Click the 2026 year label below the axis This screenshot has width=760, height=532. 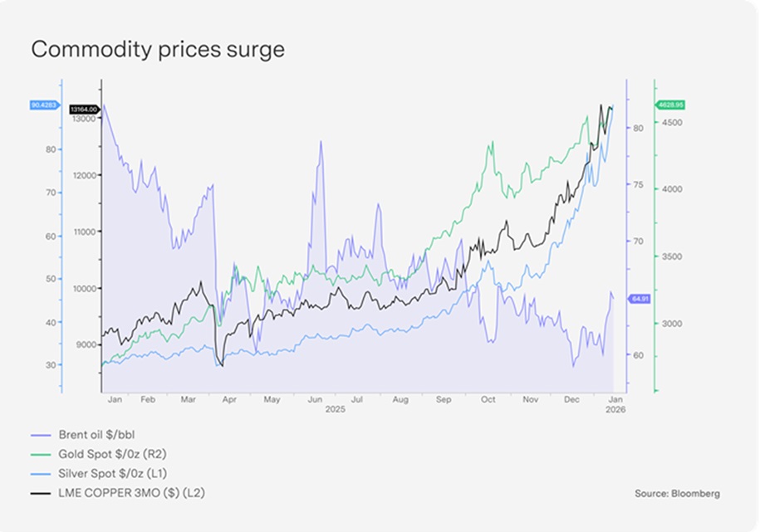point(615,410)
